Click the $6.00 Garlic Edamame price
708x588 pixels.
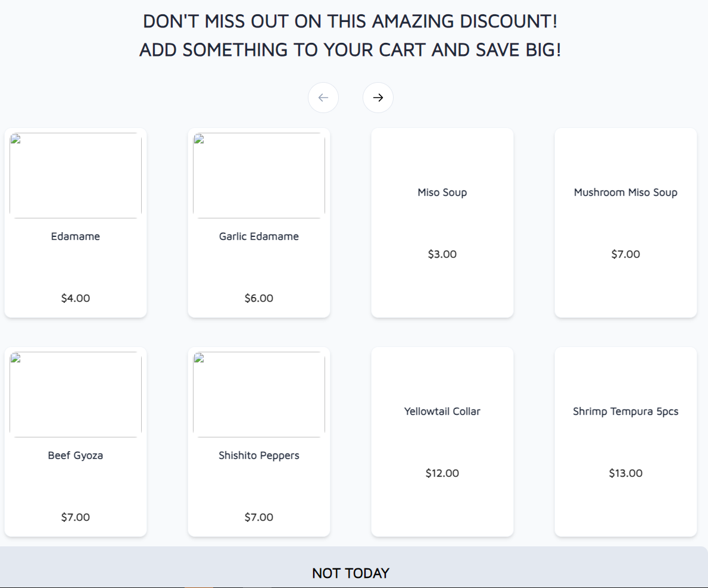coord(259,298)
